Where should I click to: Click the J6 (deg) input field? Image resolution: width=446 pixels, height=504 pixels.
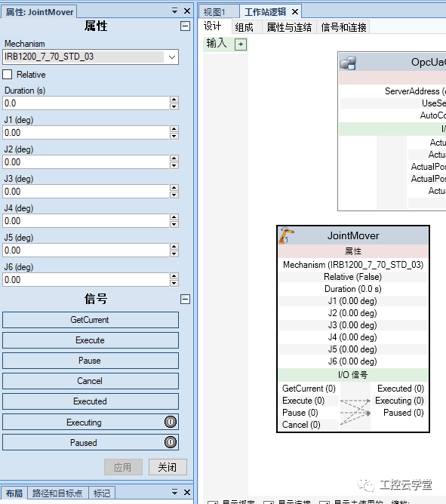tap(86, 280)
